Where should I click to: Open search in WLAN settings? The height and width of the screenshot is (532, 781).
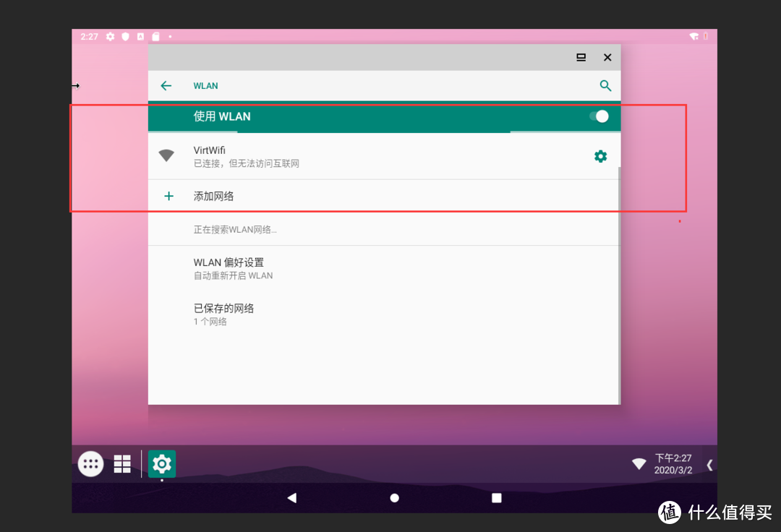click(x=605, y=86)
